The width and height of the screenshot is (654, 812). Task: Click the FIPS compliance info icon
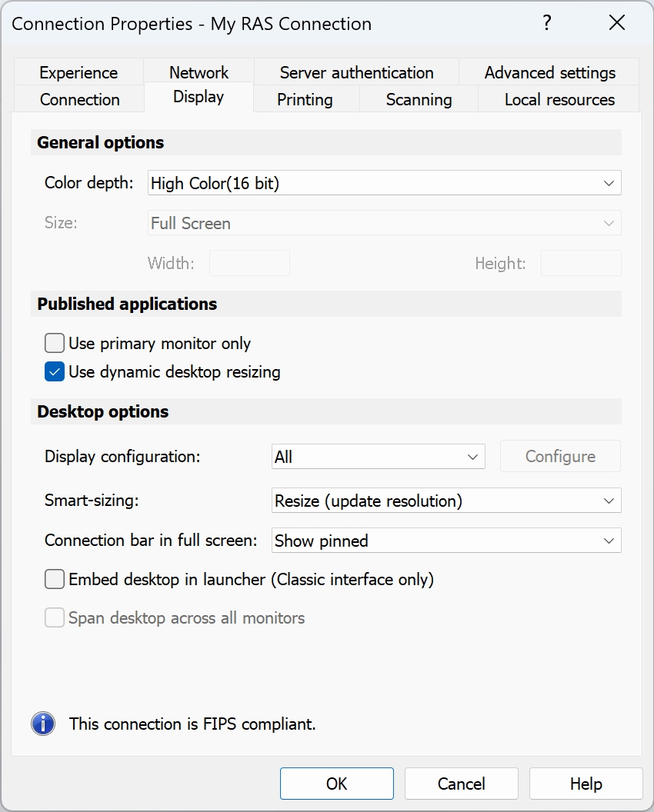43,724
